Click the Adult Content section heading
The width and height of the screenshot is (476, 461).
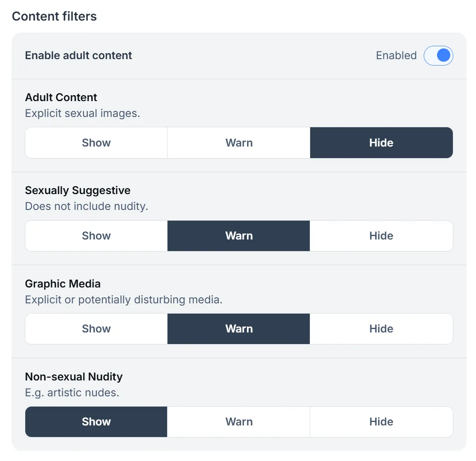pos(61,97)
